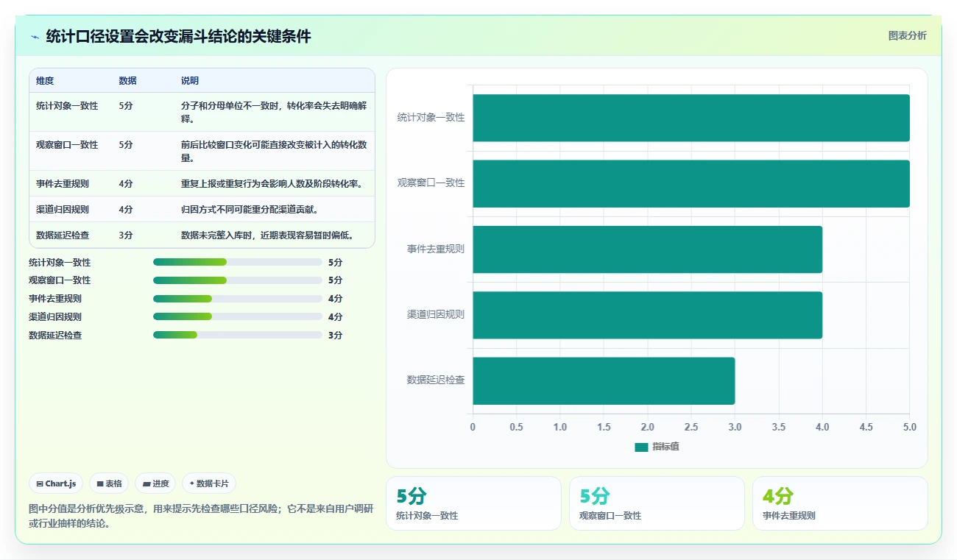Click the 0.5 tick on the x-axis
Viewport: 957px width, 560px height.
(516, 427)
